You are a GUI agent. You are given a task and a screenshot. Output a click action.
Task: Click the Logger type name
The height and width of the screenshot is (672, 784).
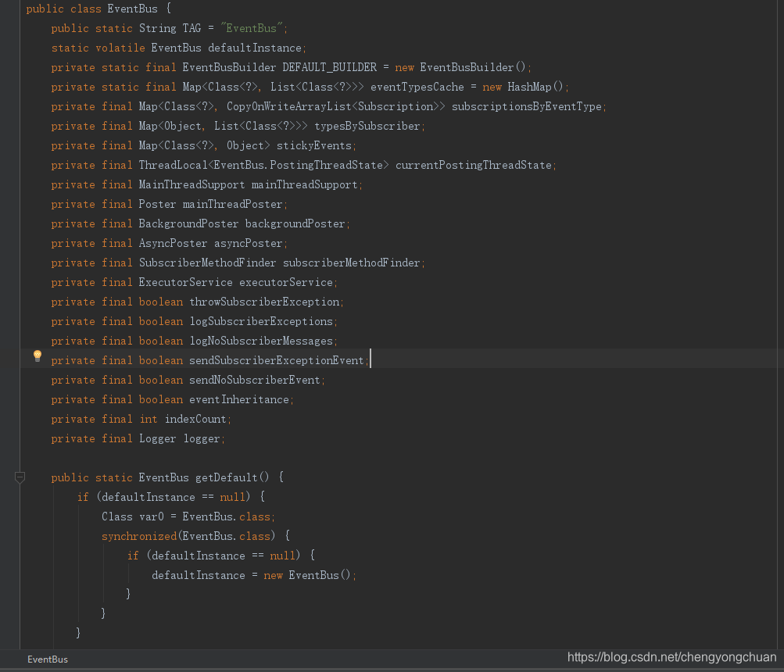(157, 438)
